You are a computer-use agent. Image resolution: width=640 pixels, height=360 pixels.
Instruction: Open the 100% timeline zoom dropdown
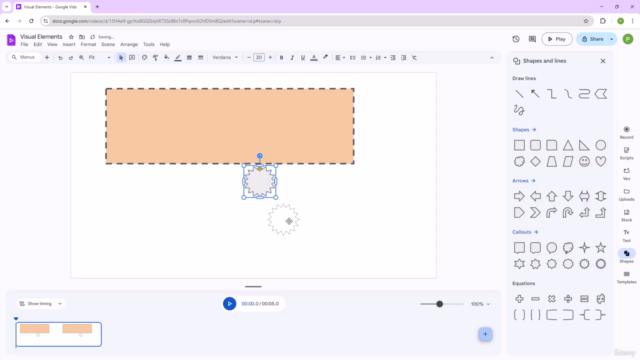point(480,304)
